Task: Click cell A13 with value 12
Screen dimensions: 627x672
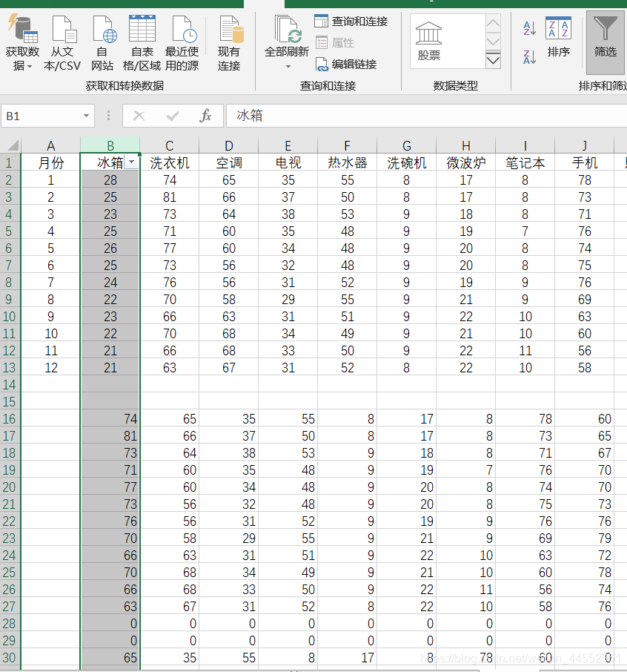Action: point(50,368)
